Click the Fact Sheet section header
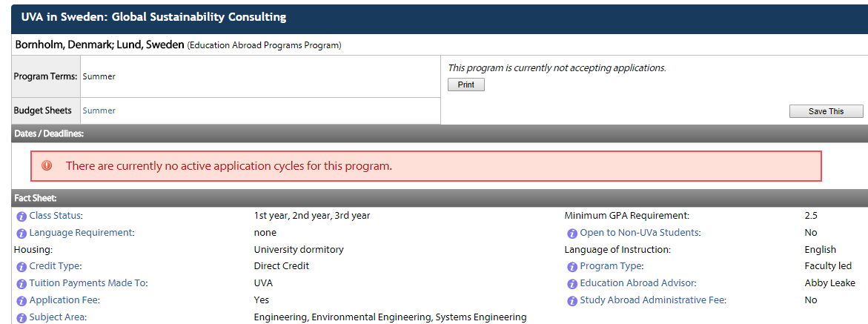 coord(36,198)
